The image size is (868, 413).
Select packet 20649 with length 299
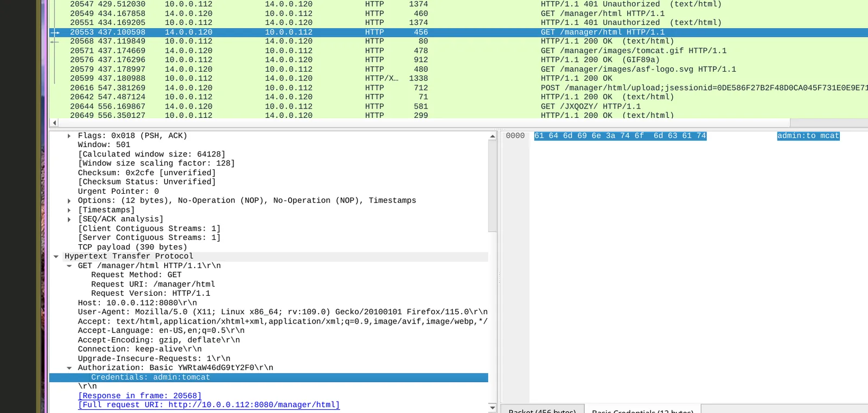458,116
